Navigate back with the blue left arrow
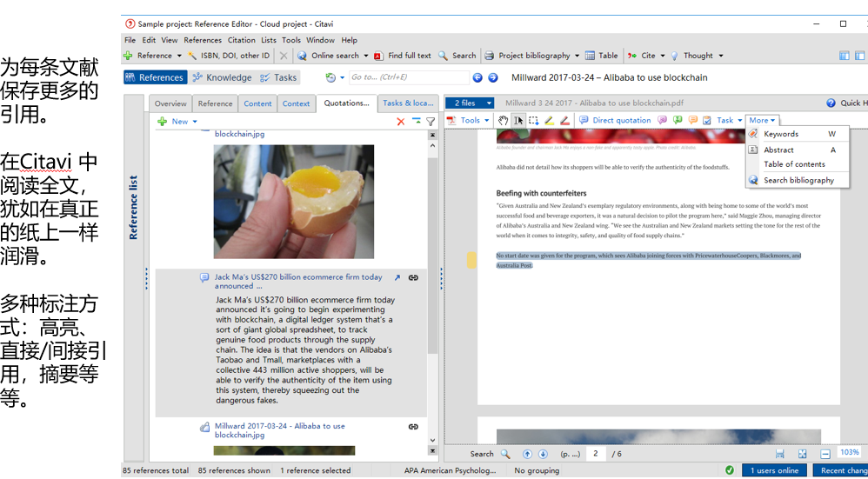This screenshot has width=868, height=479. [x=477, y=78]
